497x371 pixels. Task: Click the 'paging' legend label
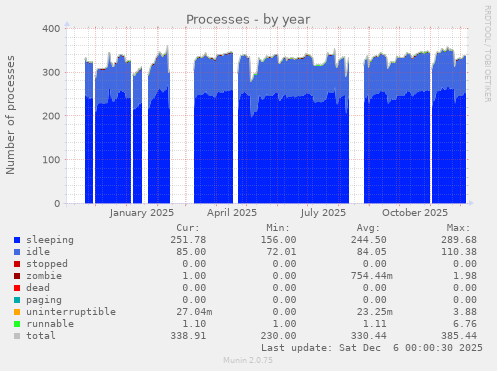[x=44, y=300]
